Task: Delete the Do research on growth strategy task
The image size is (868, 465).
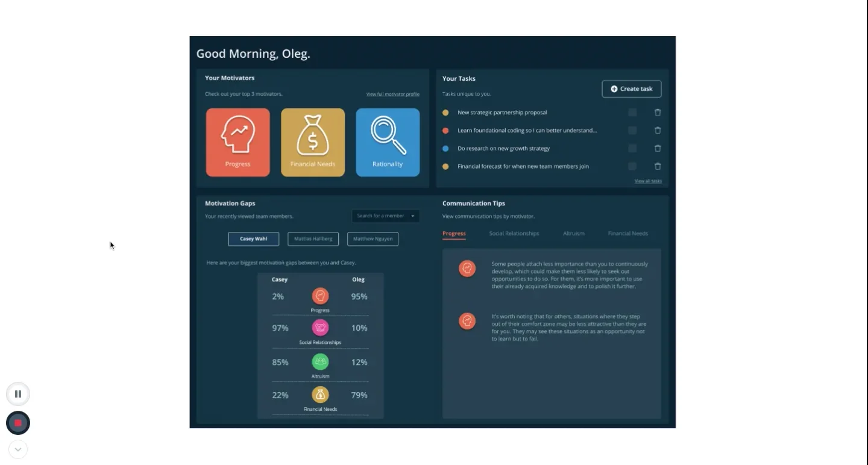Action: pyautogui.click(x=658, y=148)
